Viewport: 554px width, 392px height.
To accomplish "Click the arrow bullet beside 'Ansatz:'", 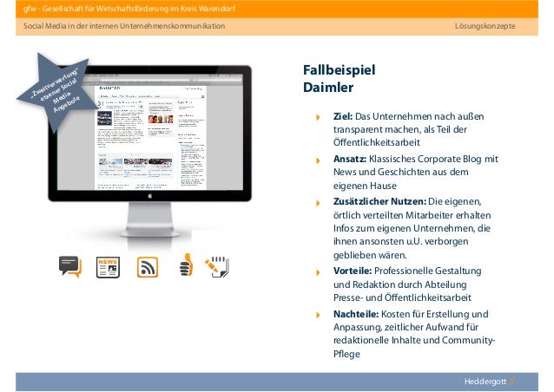I will click(318, 160).
